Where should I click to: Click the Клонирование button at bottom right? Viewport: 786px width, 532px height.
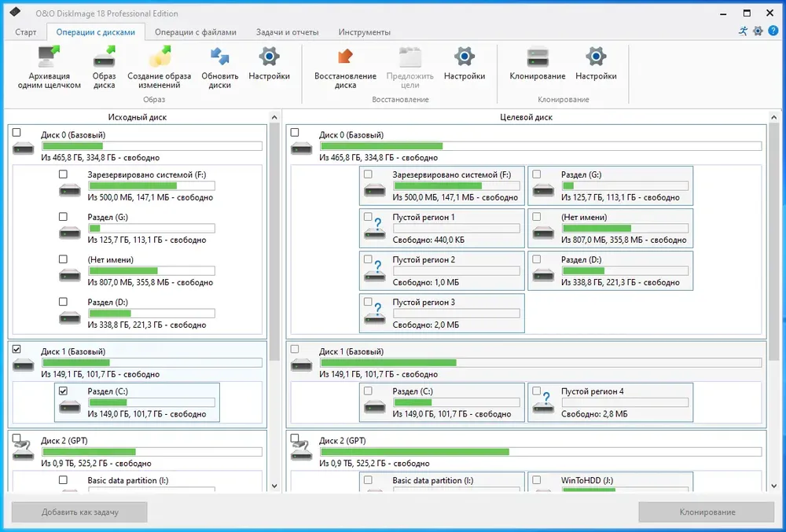707,512
